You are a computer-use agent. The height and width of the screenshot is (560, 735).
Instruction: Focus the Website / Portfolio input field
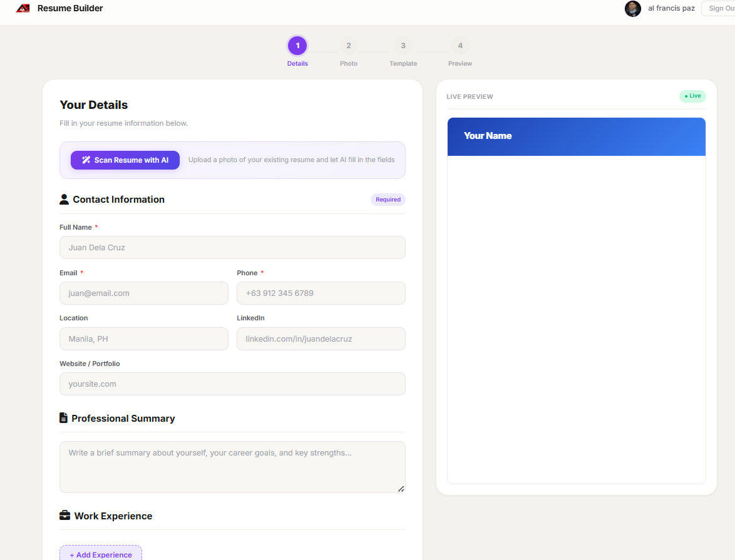232,384
